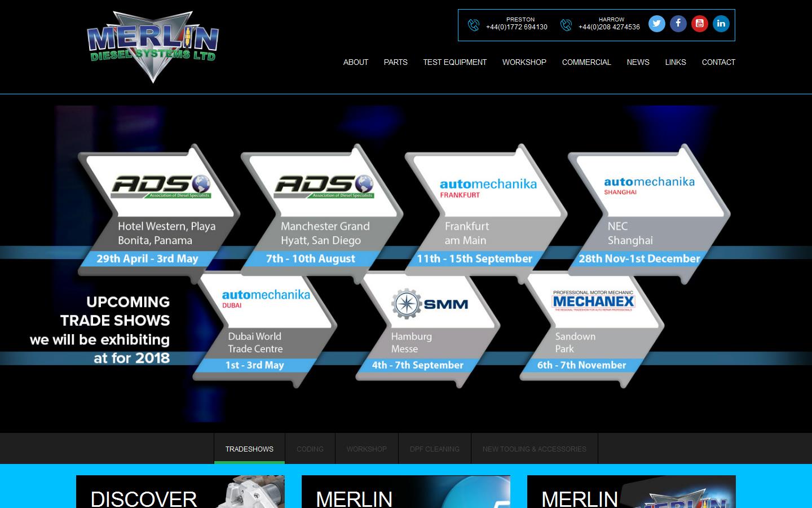Open Merlin's Twitter profile
Screen dimensions: 812x508
coord(656,24)
